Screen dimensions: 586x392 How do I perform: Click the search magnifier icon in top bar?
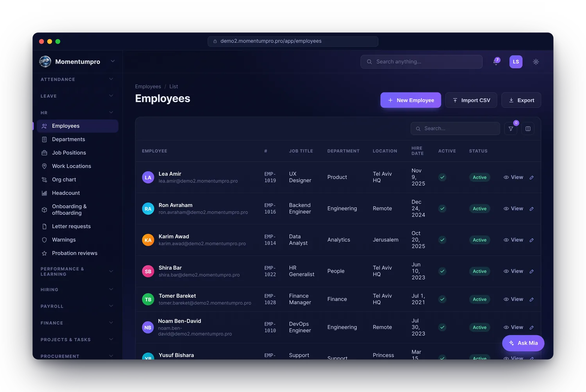click(x=369, y=62)
